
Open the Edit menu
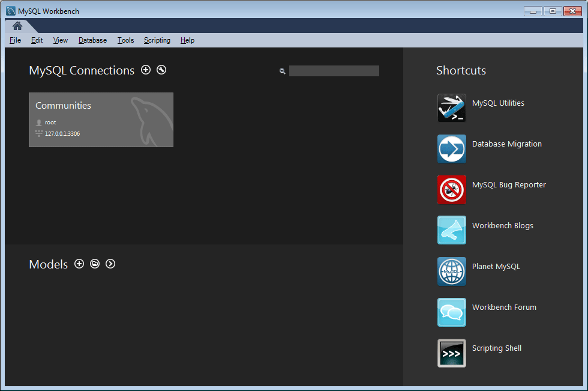pos(37,40)
